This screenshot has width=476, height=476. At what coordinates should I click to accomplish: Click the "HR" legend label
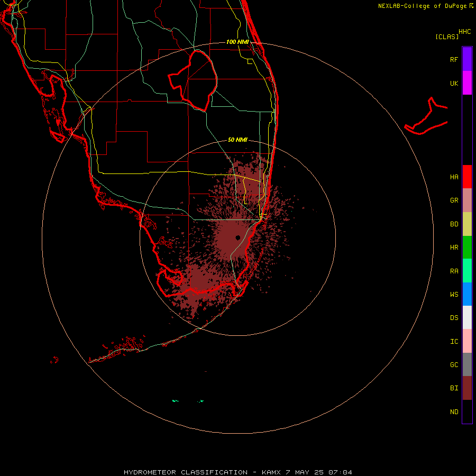[x=454, y=248]
